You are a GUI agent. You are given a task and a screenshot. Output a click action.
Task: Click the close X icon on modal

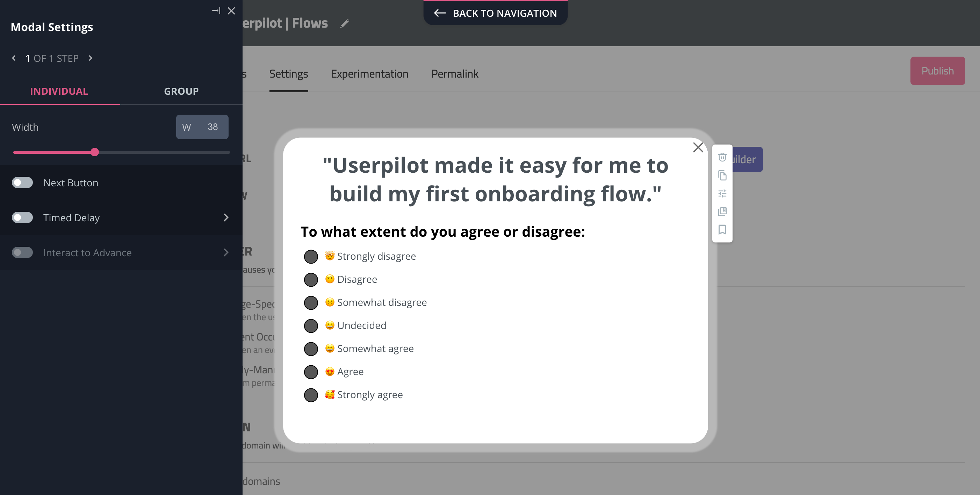698,147
